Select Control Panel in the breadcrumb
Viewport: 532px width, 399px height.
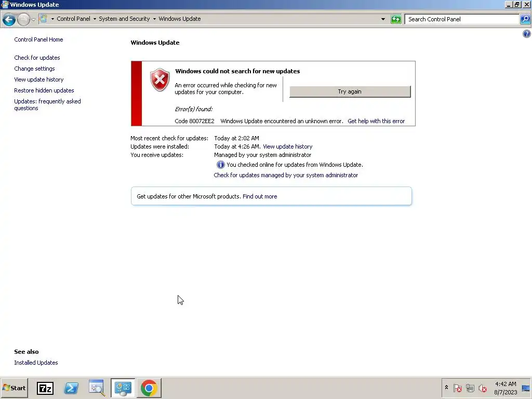[x=73, y=19]
